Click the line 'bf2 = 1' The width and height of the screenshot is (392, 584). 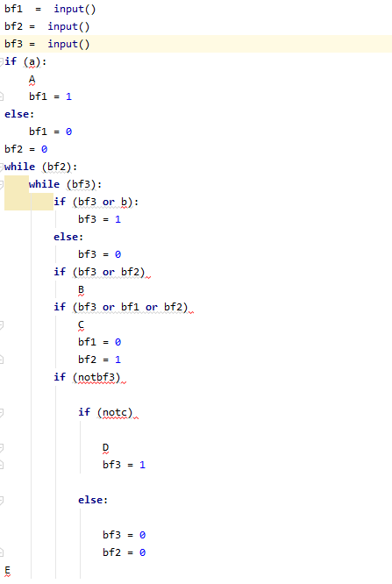(x=99, y=359)
